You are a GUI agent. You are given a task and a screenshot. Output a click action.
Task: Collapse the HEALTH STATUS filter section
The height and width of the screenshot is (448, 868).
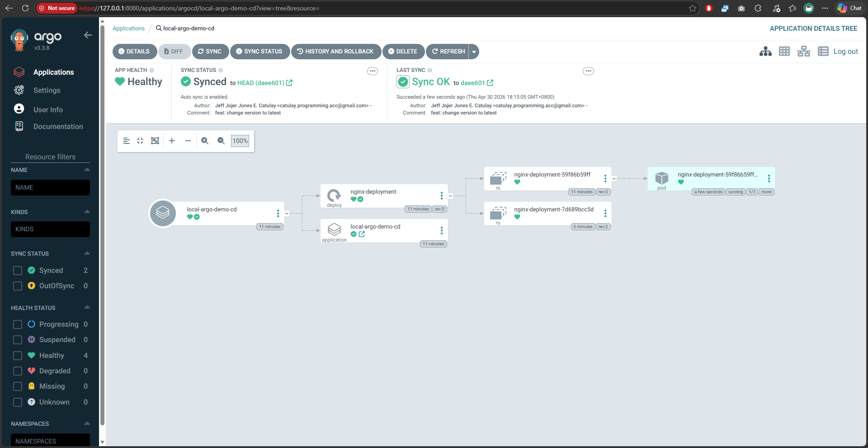[87, 307]
